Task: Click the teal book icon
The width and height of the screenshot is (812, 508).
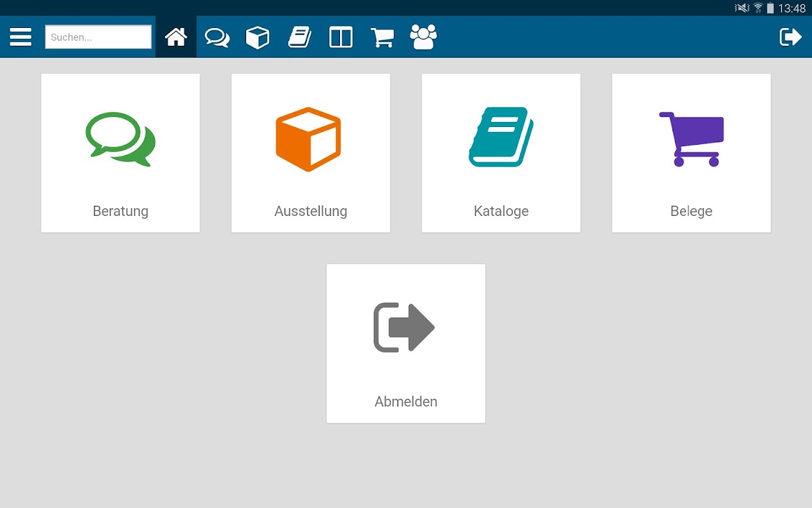Action: pyautogui.click(x=501, y=137)
